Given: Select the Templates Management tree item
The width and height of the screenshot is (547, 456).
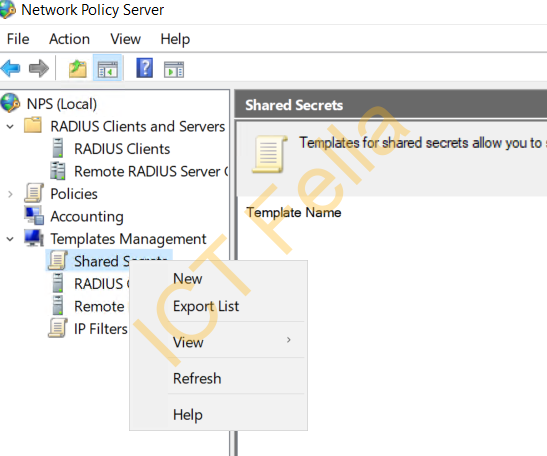Looking at the screenshot, I should (x=128, y=239).
